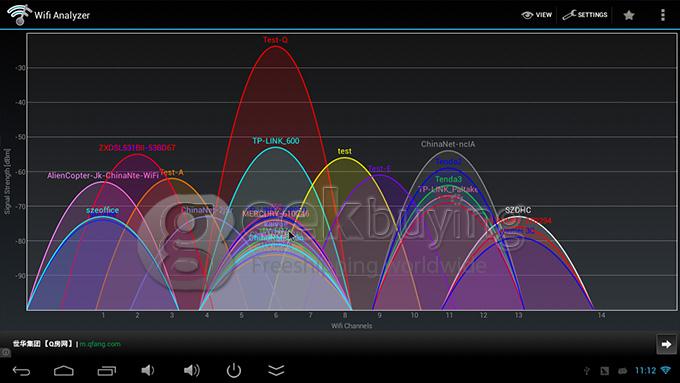This screenshot has height=383, width=680.
Task: Open the SETTINGS wrench menu
Action: (585, 15)
